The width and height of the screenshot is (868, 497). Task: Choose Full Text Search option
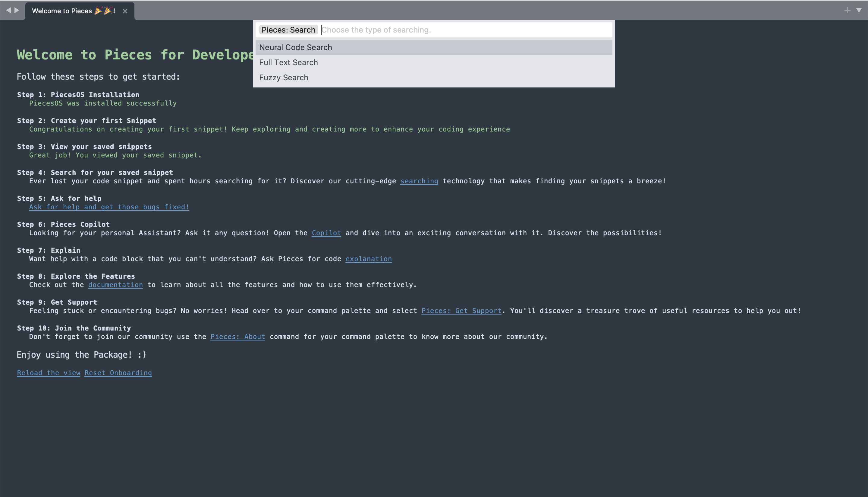(x=434, y=62)
